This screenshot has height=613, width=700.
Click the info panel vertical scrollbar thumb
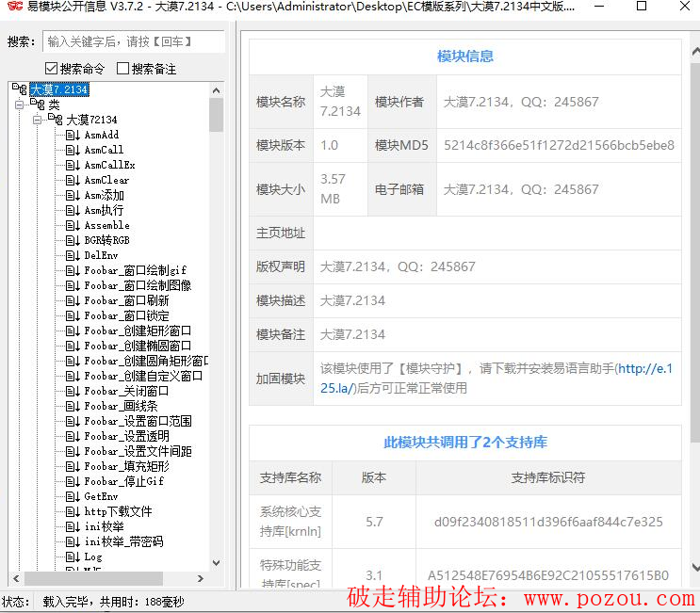pyautogui.click(x=695, y=252)
